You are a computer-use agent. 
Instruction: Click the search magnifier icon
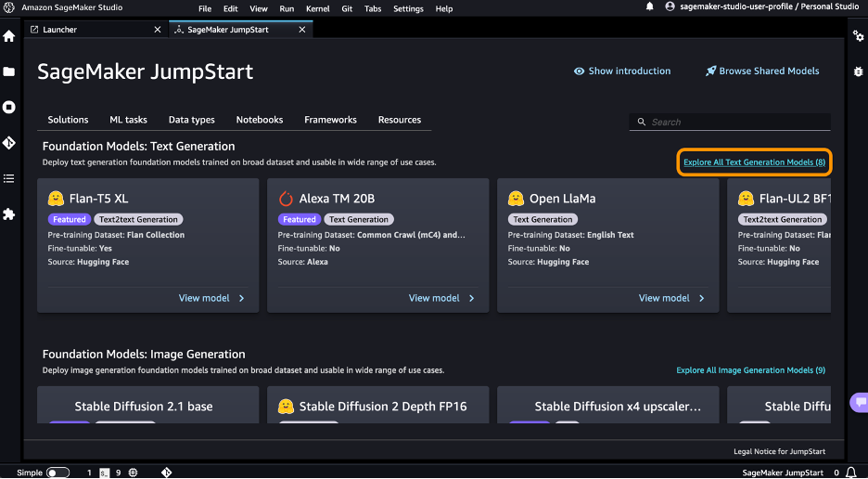pyautogui.click(x=642, y=122)
